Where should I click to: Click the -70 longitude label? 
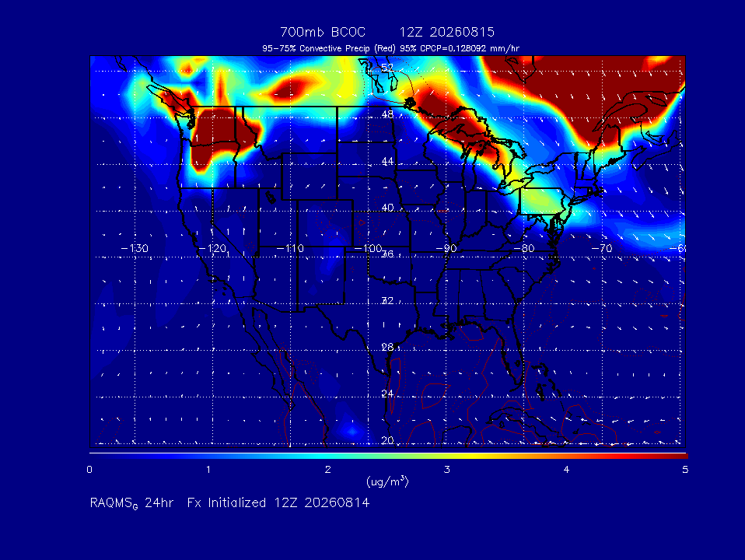point(601,249)
